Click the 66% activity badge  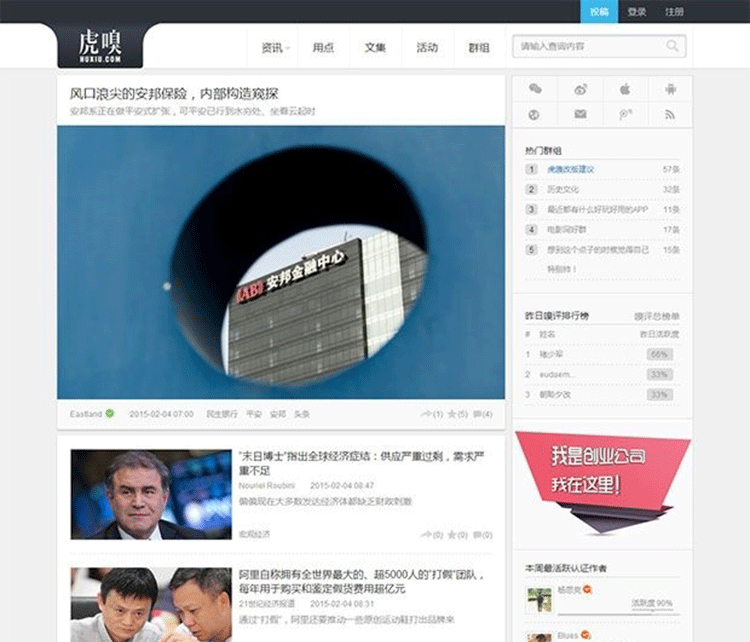[x=660, y=354]
